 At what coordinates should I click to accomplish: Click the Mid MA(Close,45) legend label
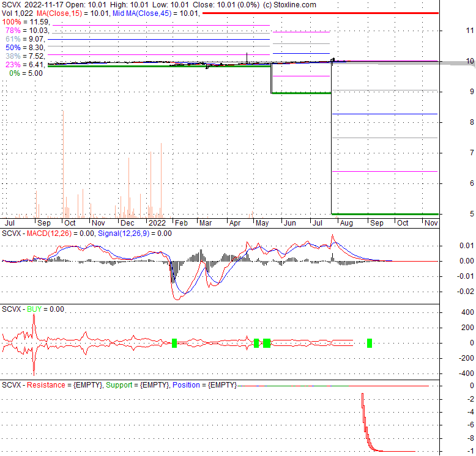click(142, 13)
